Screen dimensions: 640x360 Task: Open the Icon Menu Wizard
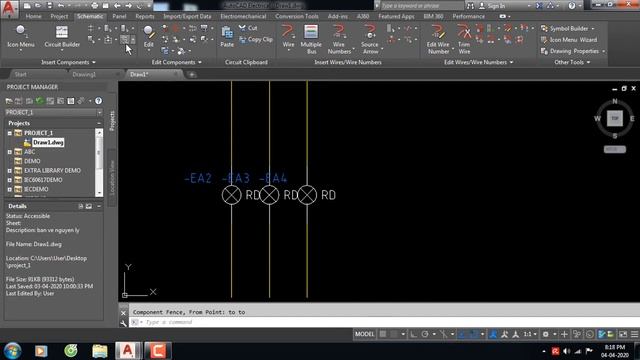(x=569, y=40)
